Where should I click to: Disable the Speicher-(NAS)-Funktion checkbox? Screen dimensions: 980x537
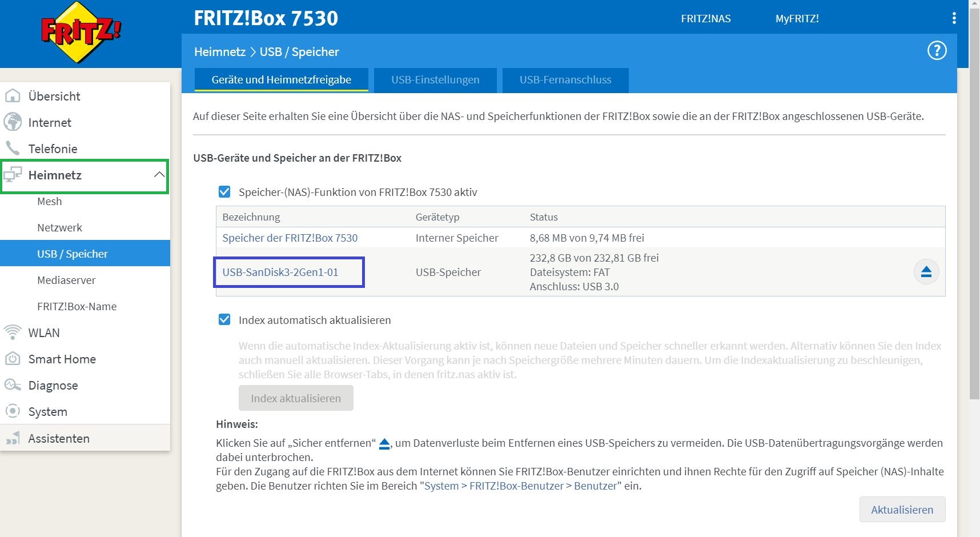point(224,192)
